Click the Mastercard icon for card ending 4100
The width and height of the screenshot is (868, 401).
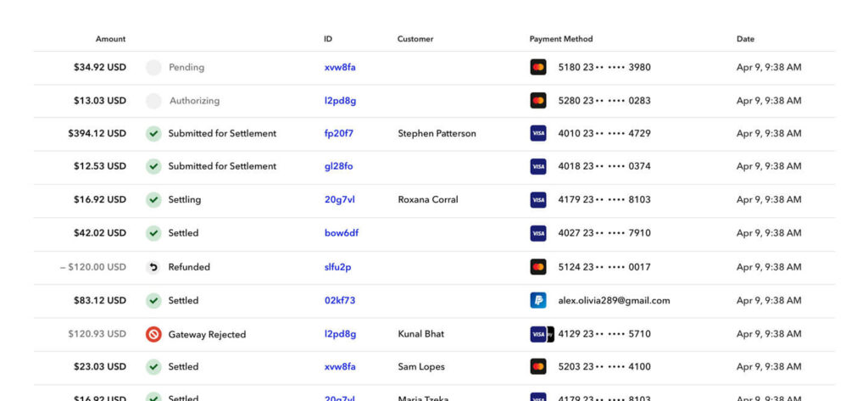coord(538,366)
